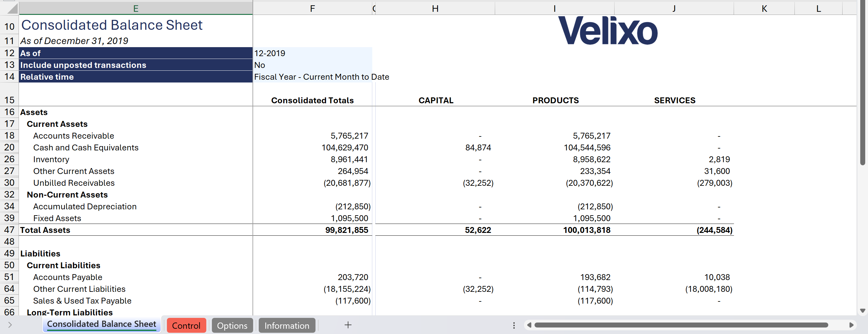Screen dimensions: 868x334
Task: Click the three-dot tab bar resize handle
Action: 513,325
